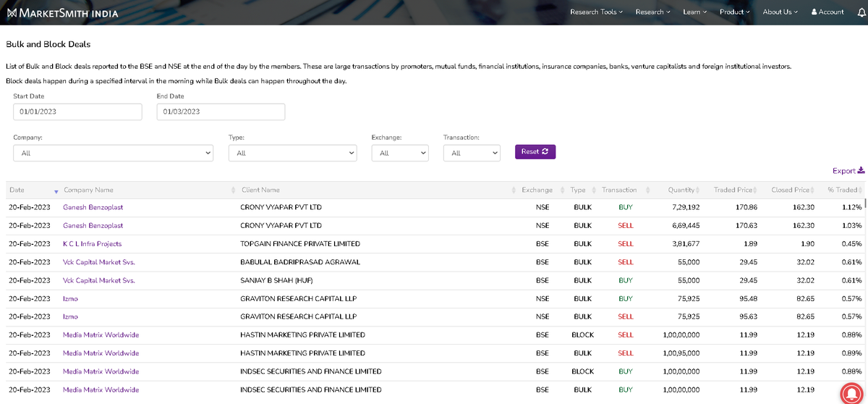Sort by Type column arrows
Viewport: 868px width, 404px height.
(x=592, y=190)
